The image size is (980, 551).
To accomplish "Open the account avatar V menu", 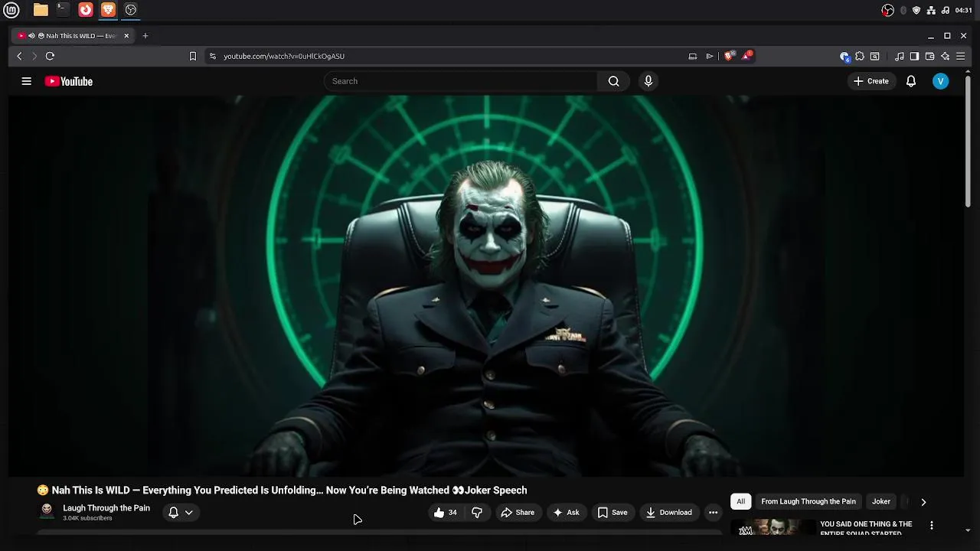I will point(941,81).
